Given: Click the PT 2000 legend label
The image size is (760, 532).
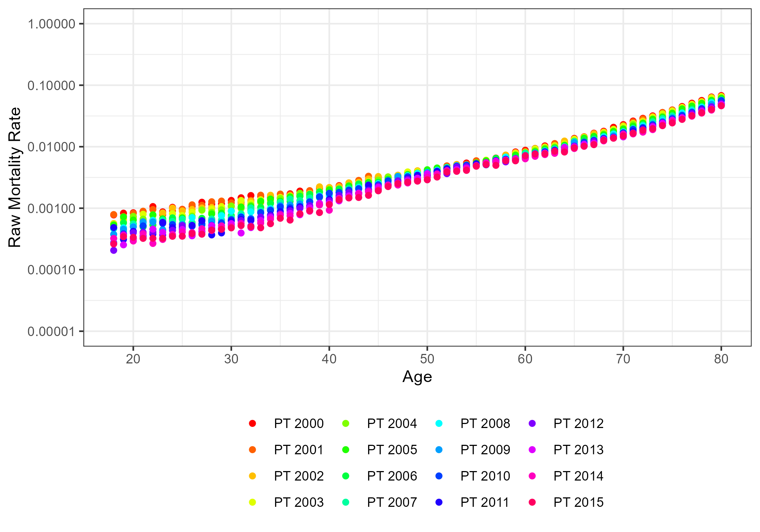Looking at the screenshot, I should tap(299, 423).
